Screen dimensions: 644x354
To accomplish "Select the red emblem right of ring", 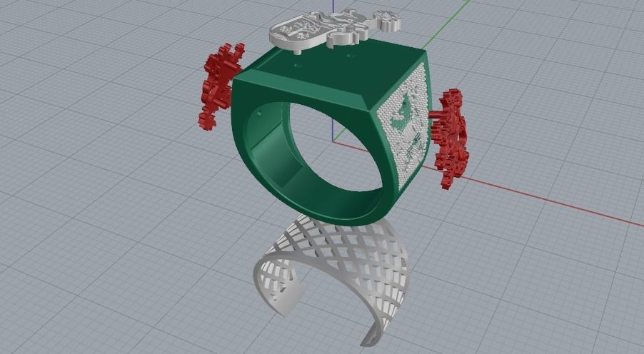I will [449, 138].
